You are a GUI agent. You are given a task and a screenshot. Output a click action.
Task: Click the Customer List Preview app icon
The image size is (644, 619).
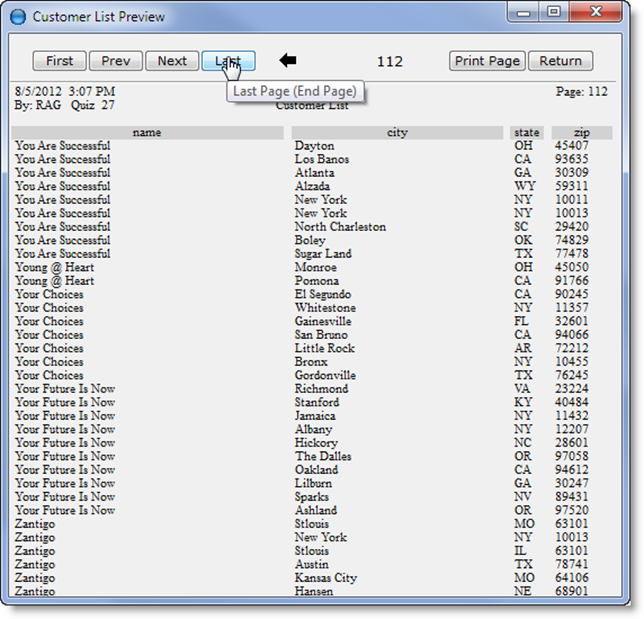(x=17, y=17)
